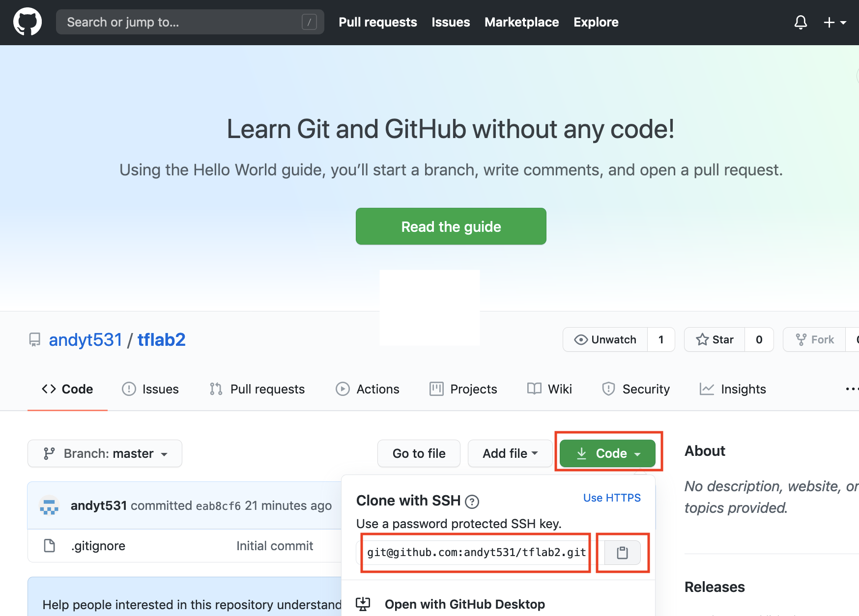Click the Unwatch button
859x616 pixels.
point(605,339)
